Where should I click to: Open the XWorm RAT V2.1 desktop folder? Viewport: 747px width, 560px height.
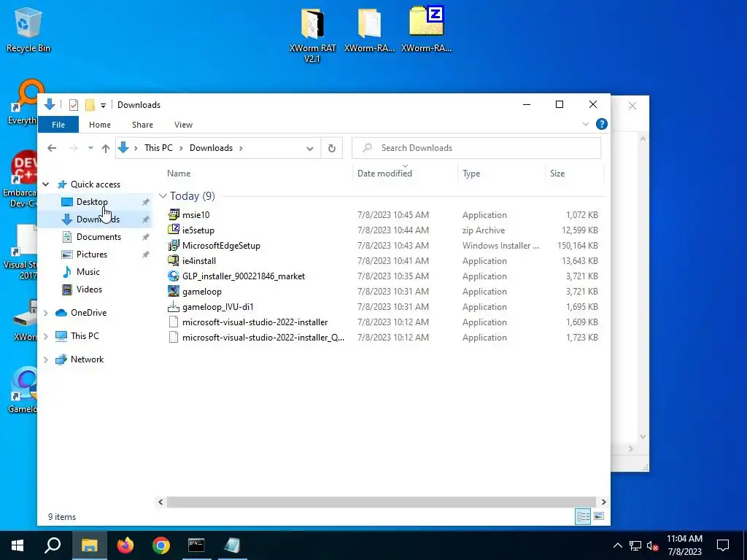point(312,36)
